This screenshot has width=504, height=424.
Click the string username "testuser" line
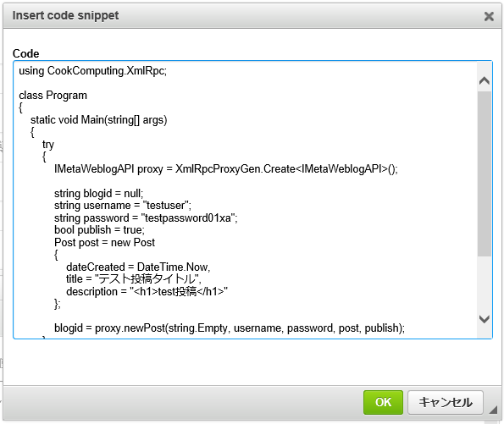coord(123,206)
